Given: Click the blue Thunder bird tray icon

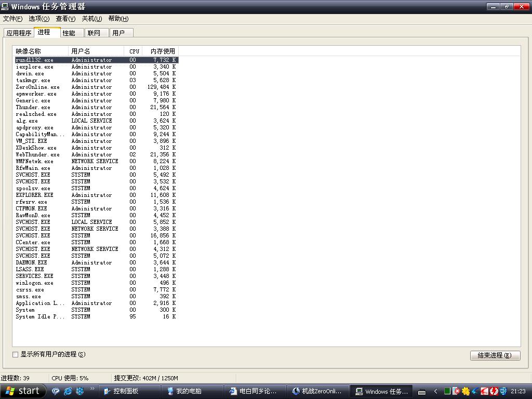Looking at the screenshot, I should (475, 391).
